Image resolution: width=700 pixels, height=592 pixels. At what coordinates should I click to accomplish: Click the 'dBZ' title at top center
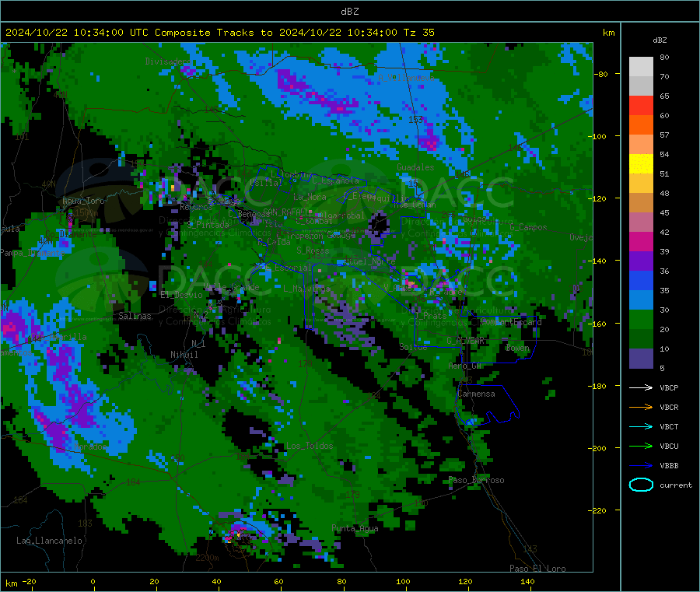coord(349,12)
